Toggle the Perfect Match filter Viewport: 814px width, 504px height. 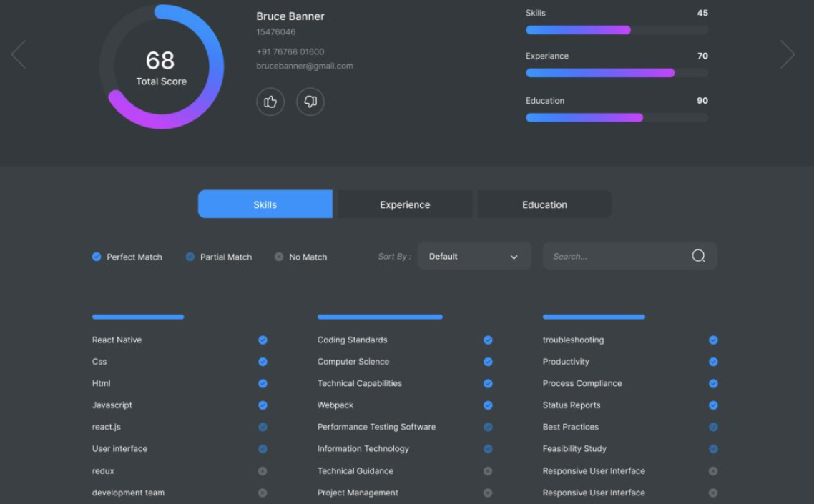click(127, 257)
